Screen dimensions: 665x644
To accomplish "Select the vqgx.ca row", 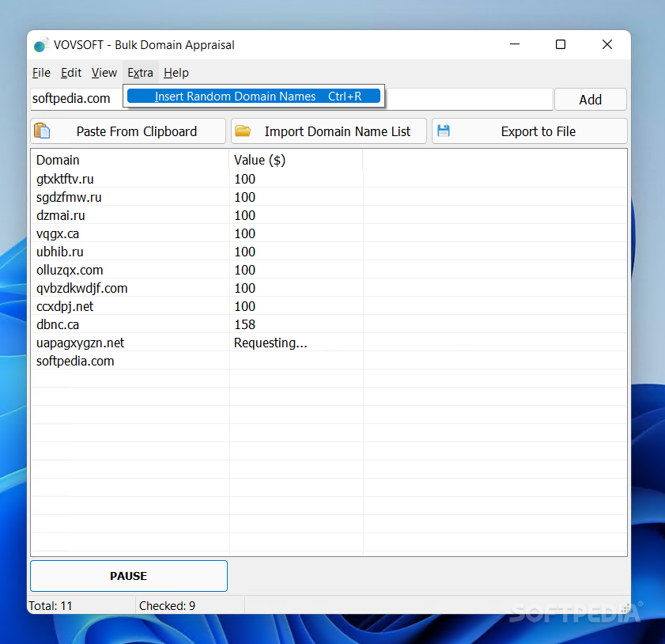I will [x=329, y=233].
